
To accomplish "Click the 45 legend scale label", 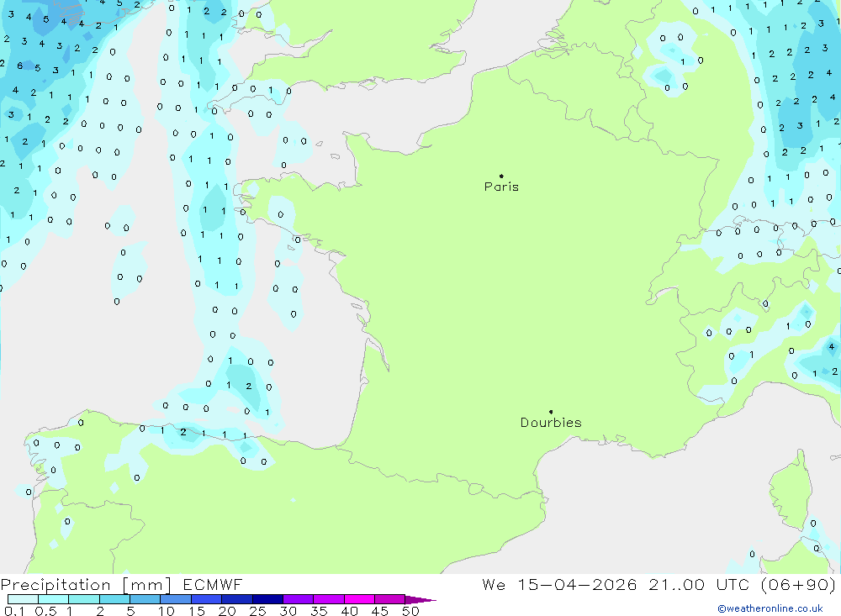I will (380, 611).
